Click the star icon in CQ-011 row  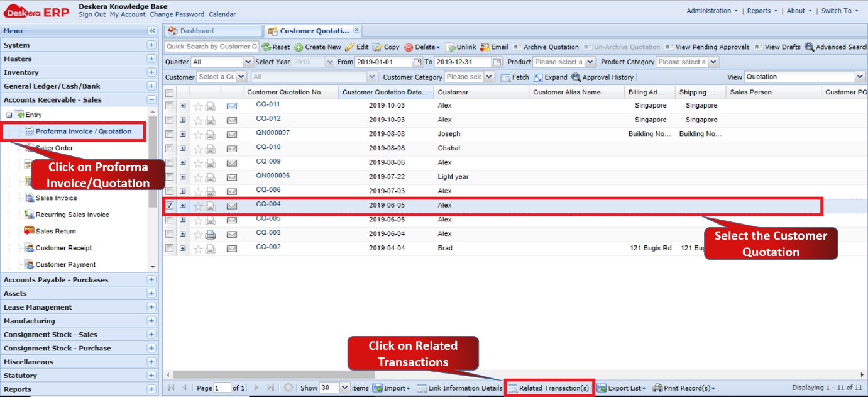pyautogui.click(x=198, y=106)
